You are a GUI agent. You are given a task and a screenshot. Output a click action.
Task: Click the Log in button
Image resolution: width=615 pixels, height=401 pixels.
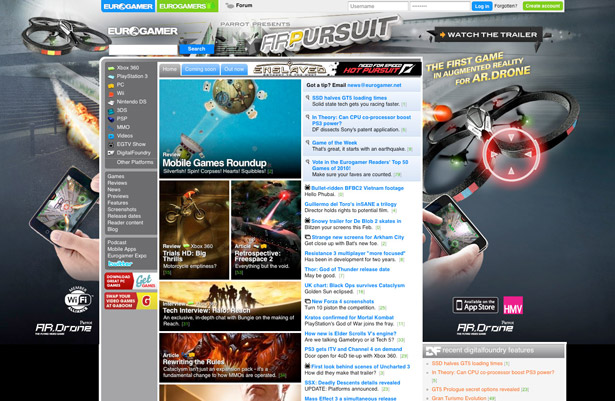(482, 6)
